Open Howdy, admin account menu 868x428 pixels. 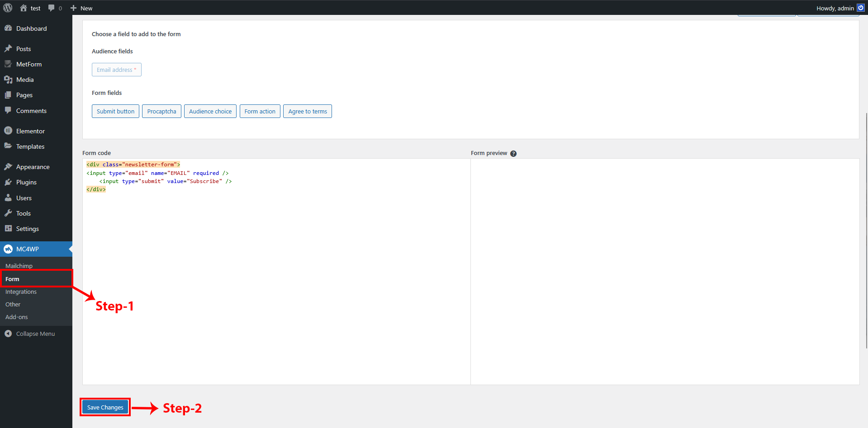pyautogui.click(x=835, y=8)
